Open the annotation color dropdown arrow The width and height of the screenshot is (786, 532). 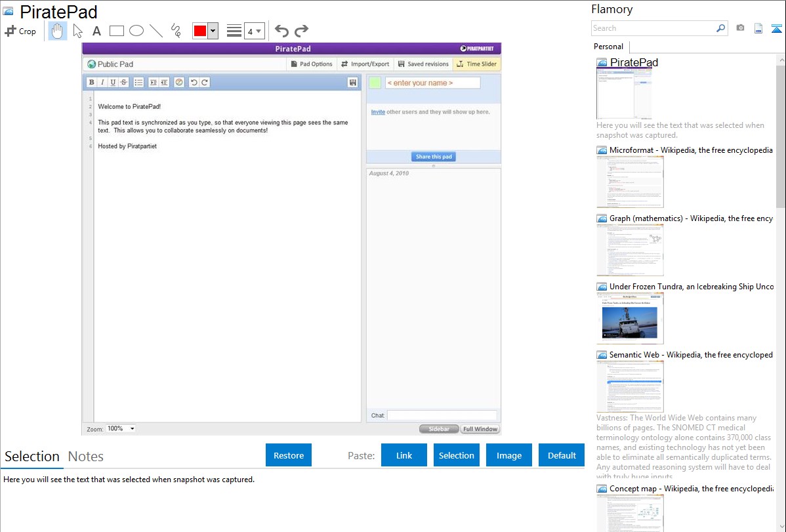(213, 31)
